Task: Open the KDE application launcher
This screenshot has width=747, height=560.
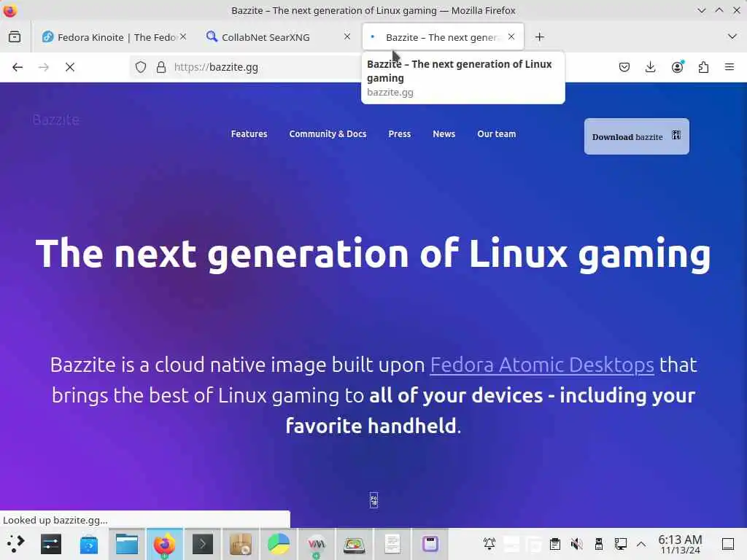Action: (x=15, y=543)
